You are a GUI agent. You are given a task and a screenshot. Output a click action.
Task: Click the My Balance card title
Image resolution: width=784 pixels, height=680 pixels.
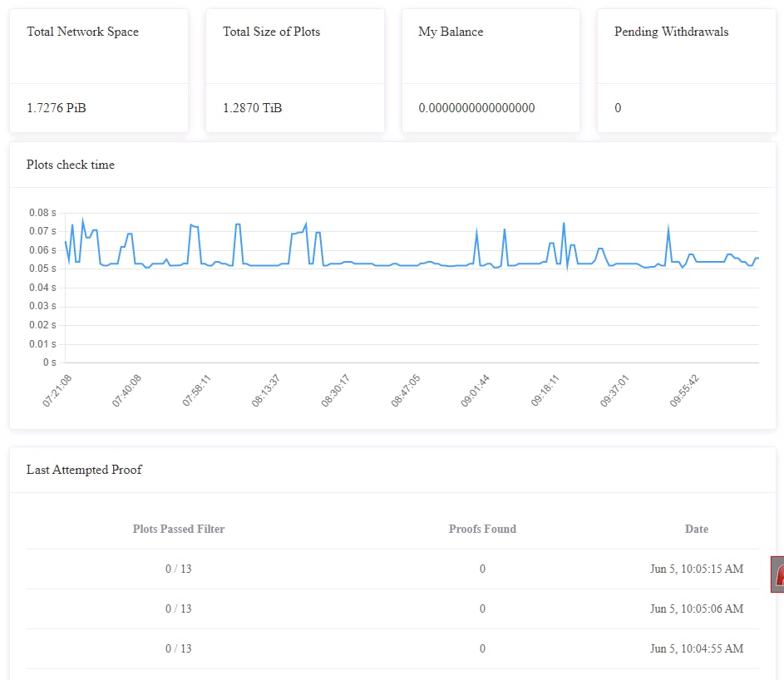point(451,32)
